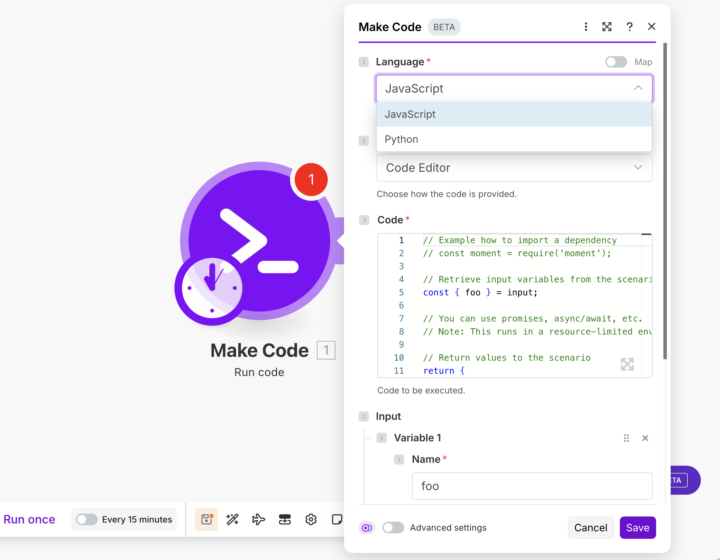
Task: Expand the Input field info arrow
Action: pyautogui.click(x=364, y=416)
